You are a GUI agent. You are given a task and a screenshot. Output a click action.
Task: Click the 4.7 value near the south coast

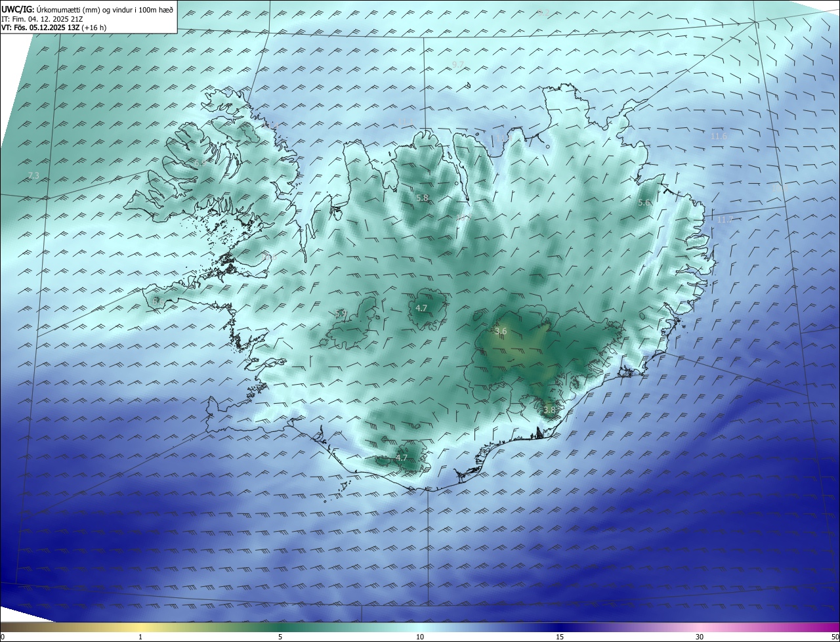tap(402, 458)
